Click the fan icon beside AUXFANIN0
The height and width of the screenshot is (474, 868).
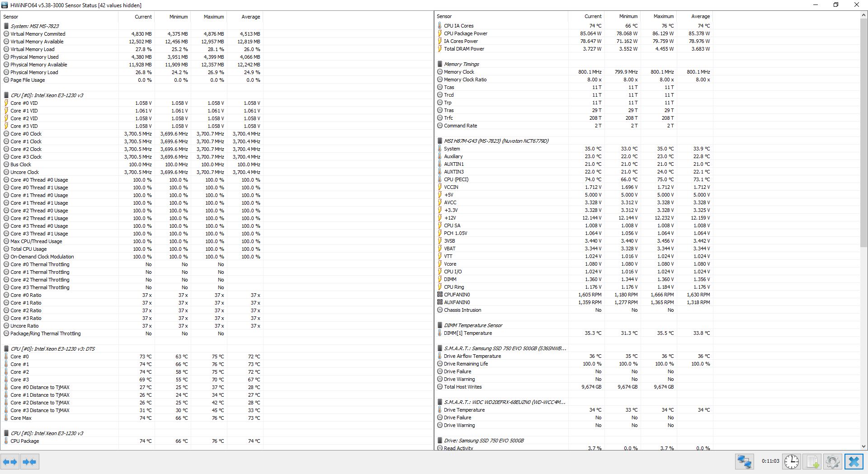tap(440, 302)
